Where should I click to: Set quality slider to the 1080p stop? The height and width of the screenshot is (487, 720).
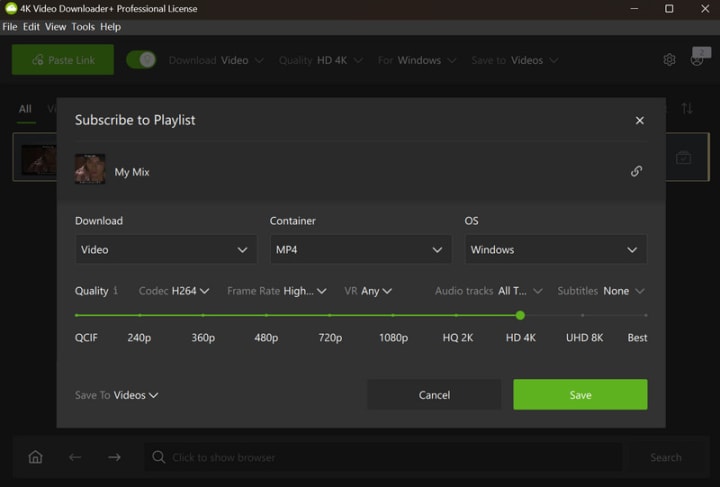393,315
